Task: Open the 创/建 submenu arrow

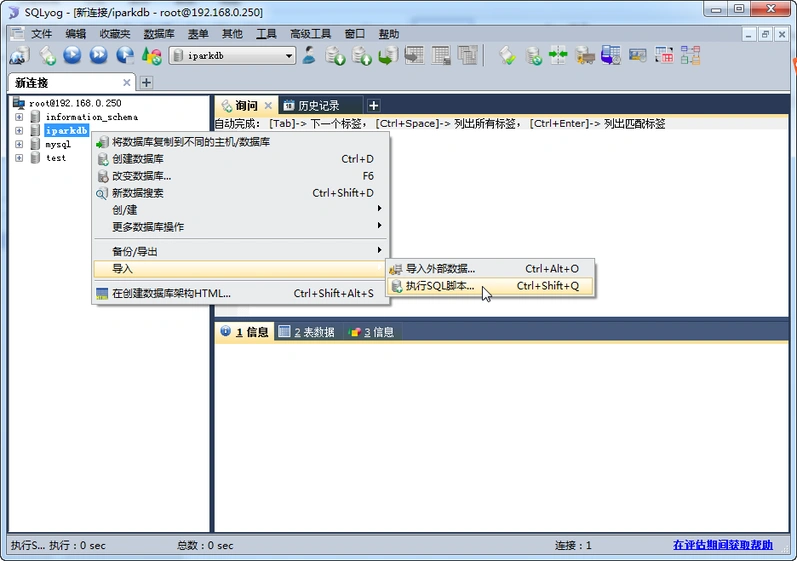Action: (379, 209)
